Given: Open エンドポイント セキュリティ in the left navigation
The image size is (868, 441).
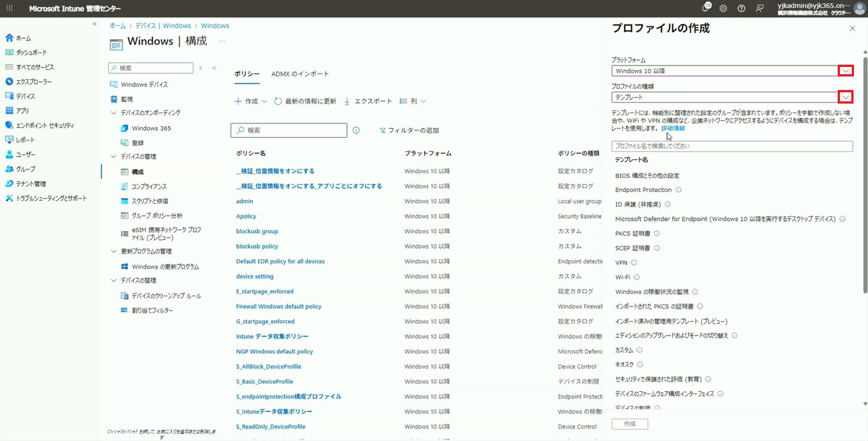Looking at the screenshot, I should (x=45, y=125).
